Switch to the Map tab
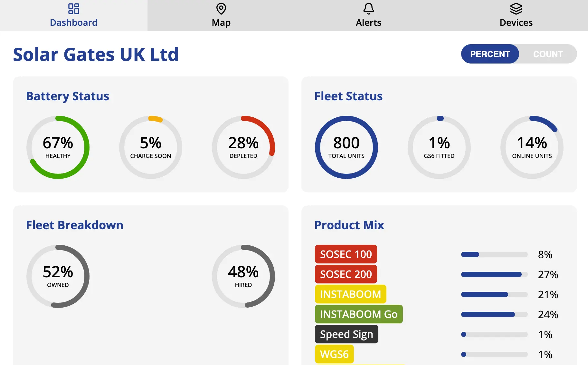 (221, 16)
